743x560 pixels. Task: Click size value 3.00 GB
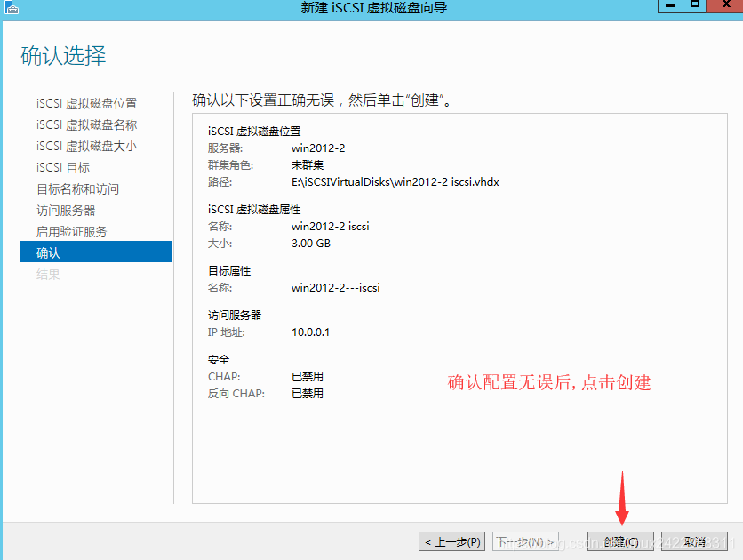point(311,243)
